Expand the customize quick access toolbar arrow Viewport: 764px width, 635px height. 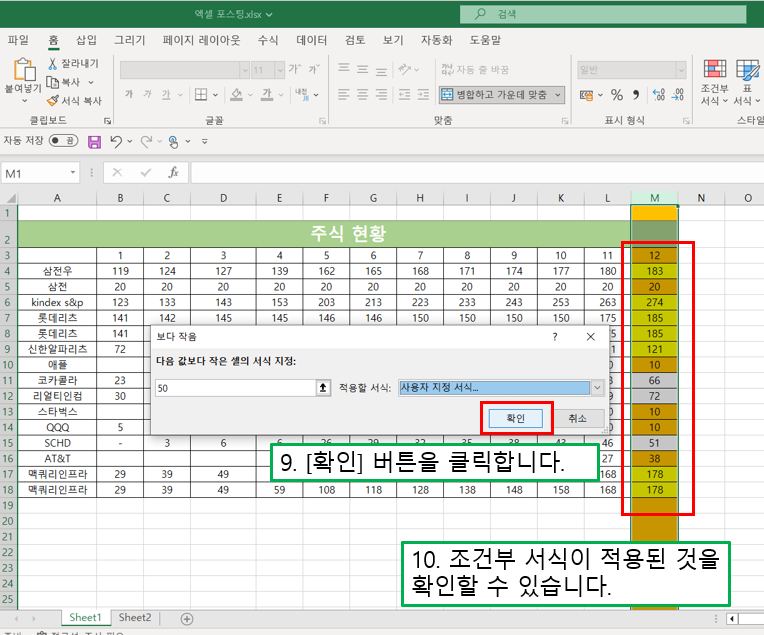point(205,142)
